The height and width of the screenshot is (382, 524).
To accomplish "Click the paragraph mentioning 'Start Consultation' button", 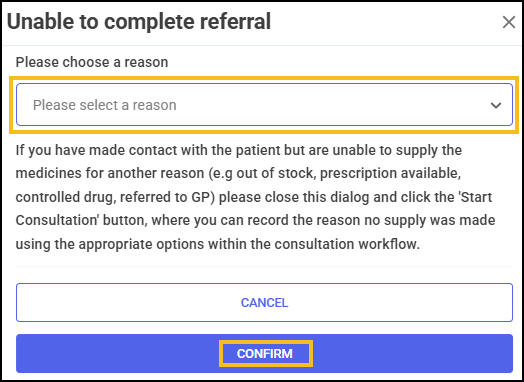I will click(x=256, y=197).
